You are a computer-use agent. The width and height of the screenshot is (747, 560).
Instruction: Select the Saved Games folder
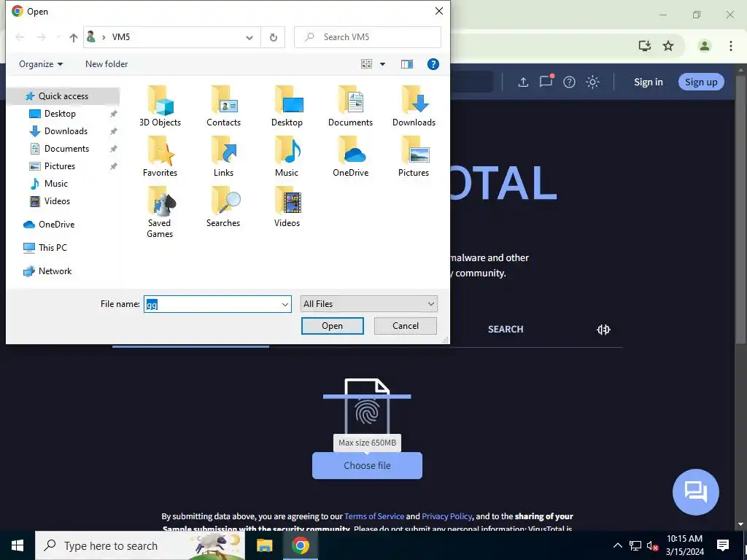(x=160, y=212)
